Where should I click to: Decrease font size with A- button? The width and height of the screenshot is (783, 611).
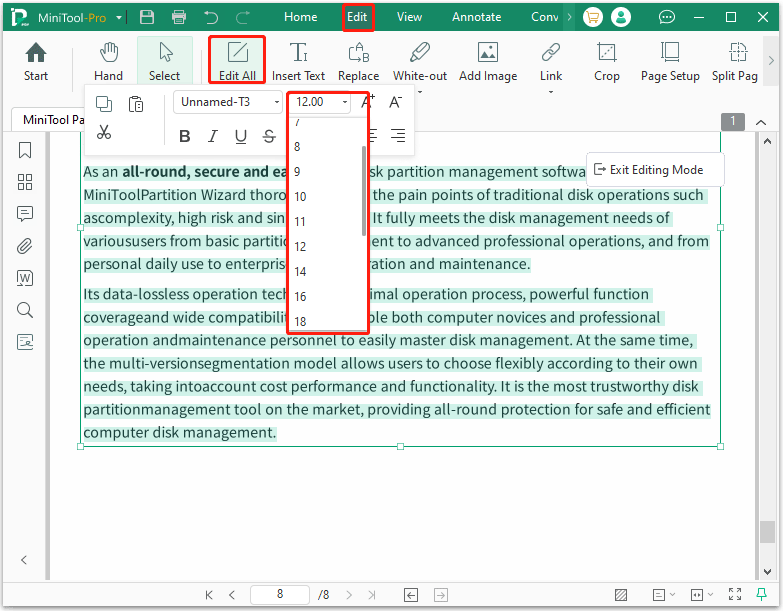pyautogui.click(x=395, y=101)
